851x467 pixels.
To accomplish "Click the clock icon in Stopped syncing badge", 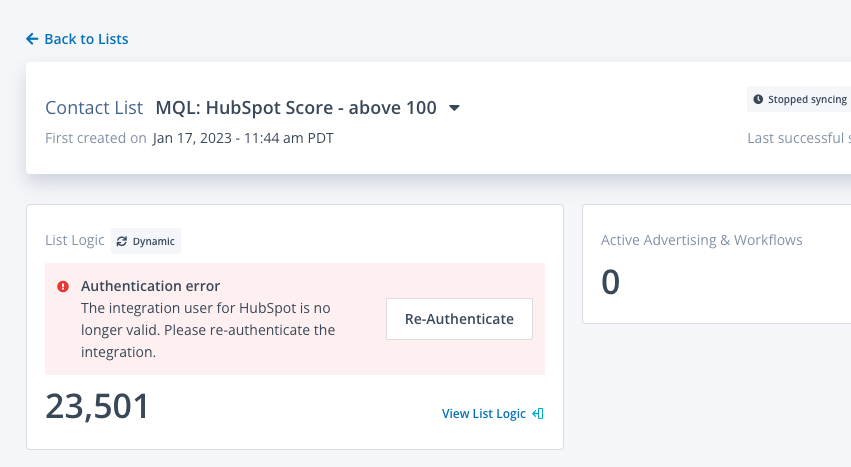I will tap(758, 100).
